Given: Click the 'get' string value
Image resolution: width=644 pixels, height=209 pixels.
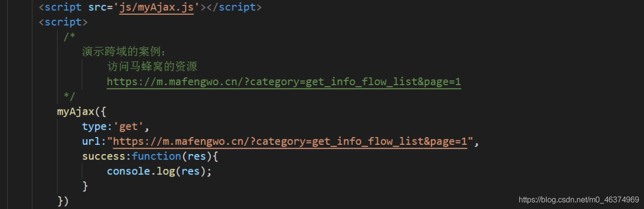Looking at the screenshot, I should (x=128, y=127).
